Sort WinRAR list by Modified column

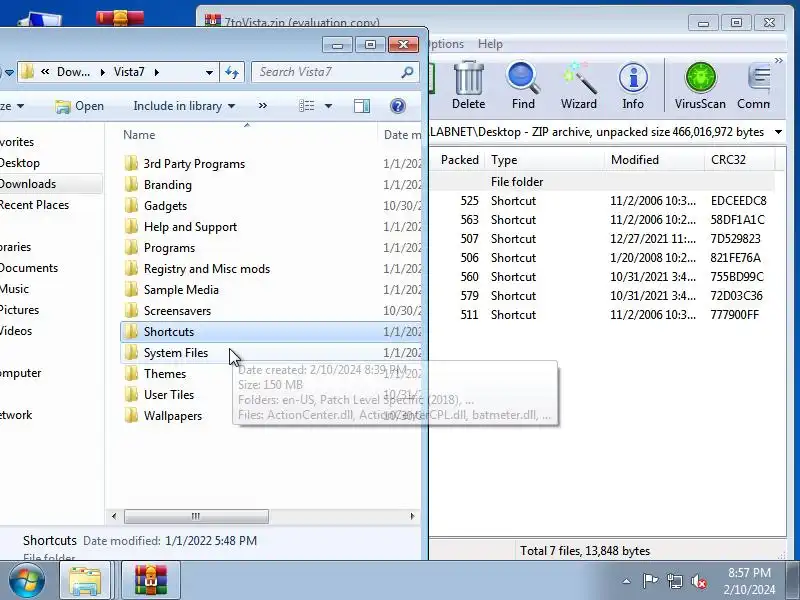tap(654, 160)
